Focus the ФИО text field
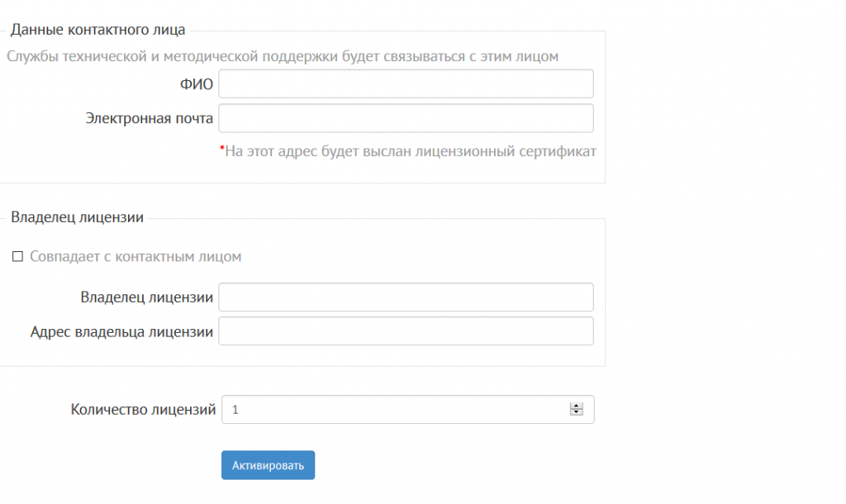Viewport: 846px width, 504px height. (x=406, y=83)
